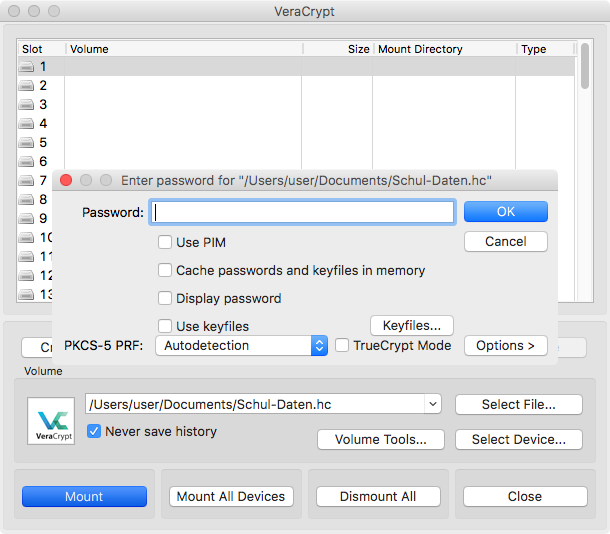Uncheck Never save history
Viewport: 610px width, 534px height.
tap(94, 431)
